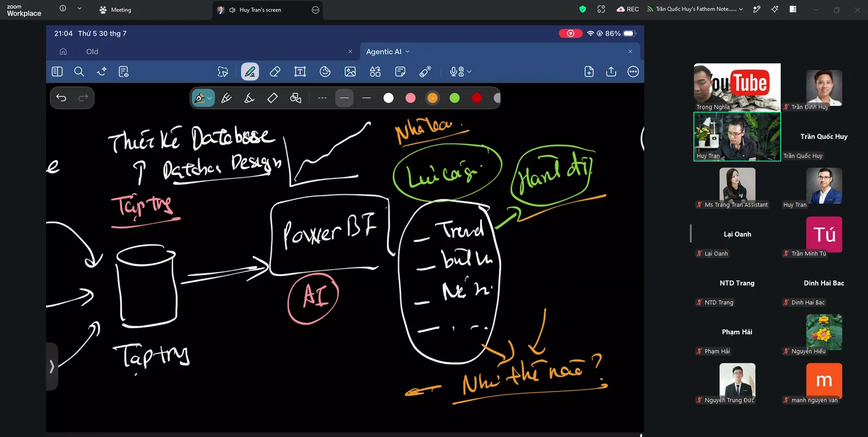Select the lasso selection tool
Screen dimensions: 868x437
(x=223, y=72)
